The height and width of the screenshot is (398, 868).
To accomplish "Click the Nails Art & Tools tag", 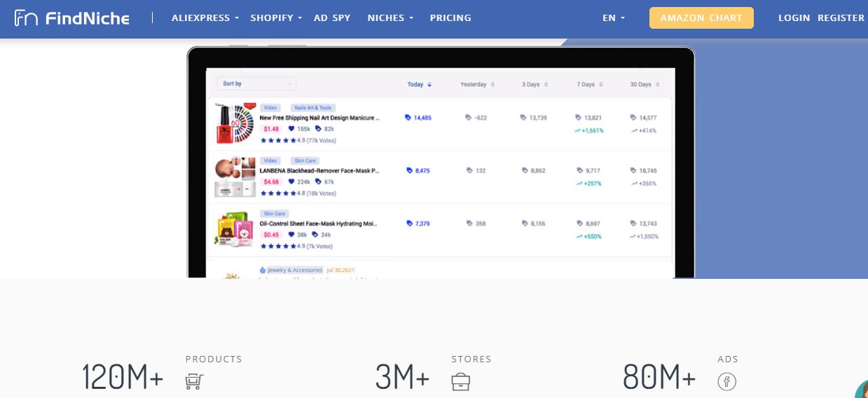I will click(x=313, y=108).
